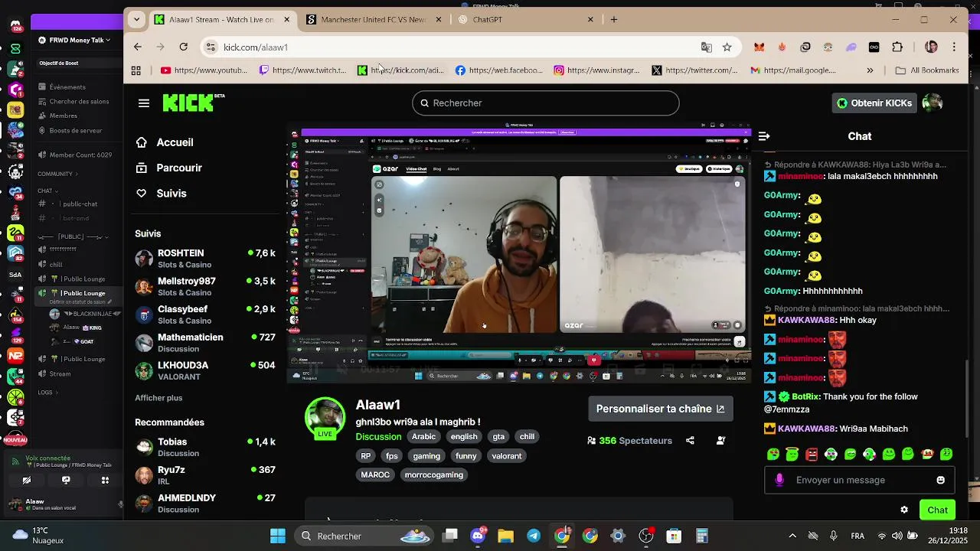Click the Discord camera-off button

point(27,480)
